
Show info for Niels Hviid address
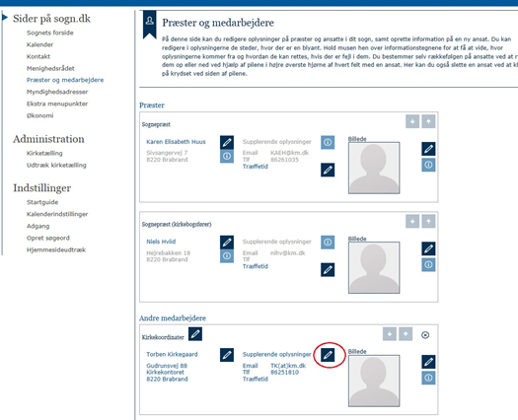point(227,256)
